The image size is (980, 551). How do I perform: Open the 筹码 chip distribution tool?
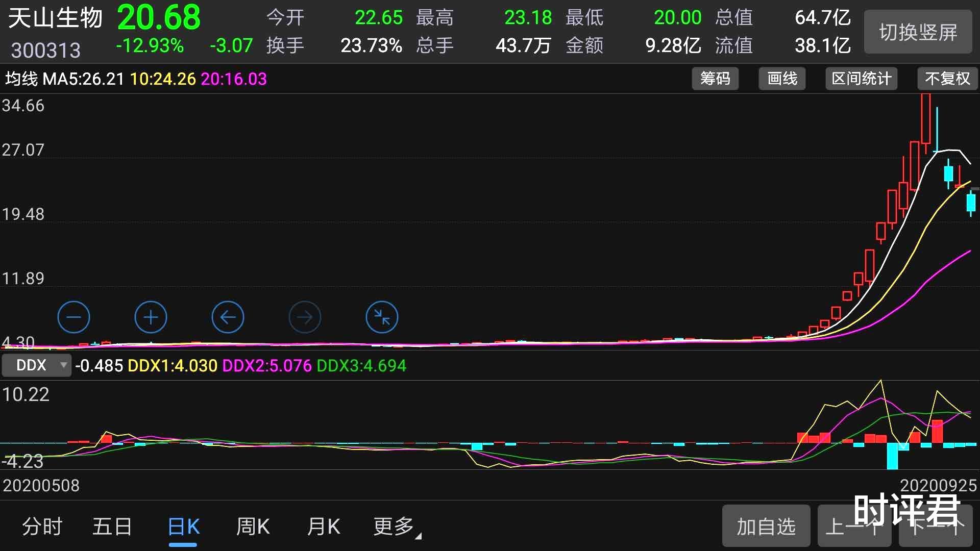[x=715, y=79]
